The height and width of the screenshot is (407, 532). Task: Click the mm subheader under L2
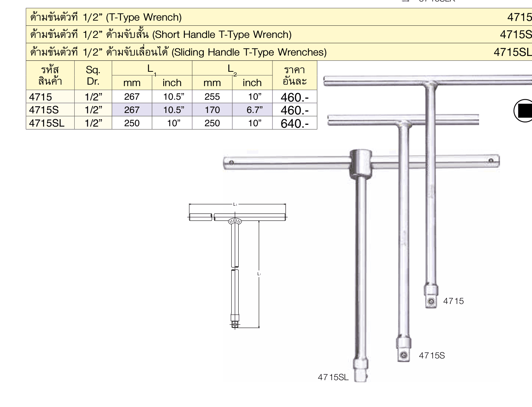[x=212, y=83]
